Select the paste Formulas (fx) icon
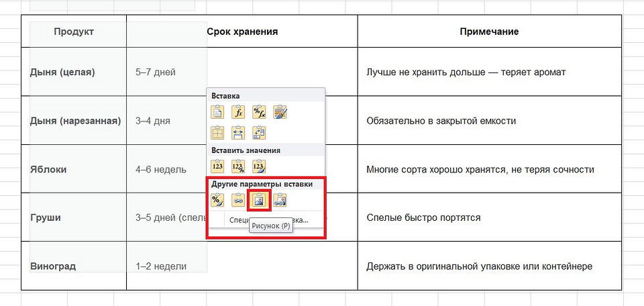The width and height of the screenshot is (644, 306). [238, 111]
